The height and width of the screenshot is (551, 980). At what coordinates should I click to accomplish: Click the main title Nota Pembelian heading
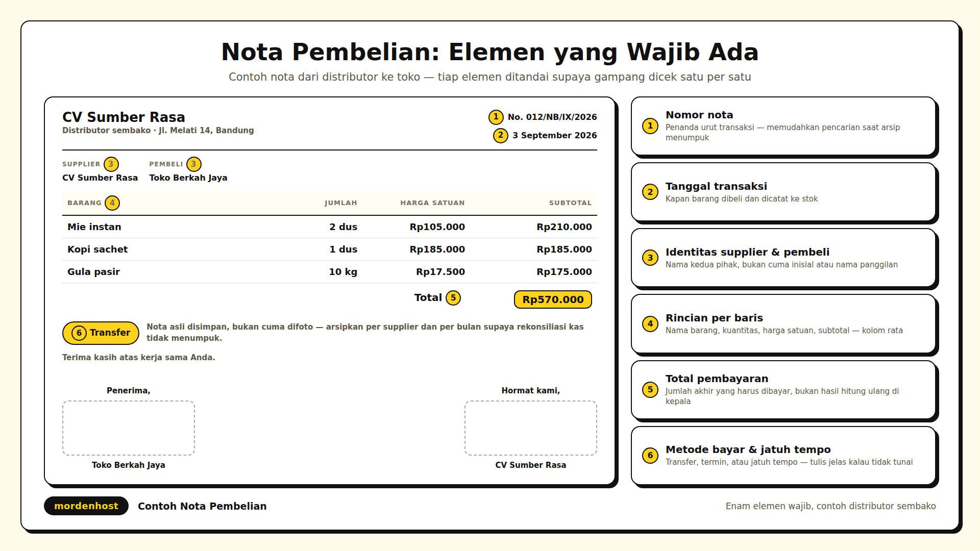click(x=490, y=52)
